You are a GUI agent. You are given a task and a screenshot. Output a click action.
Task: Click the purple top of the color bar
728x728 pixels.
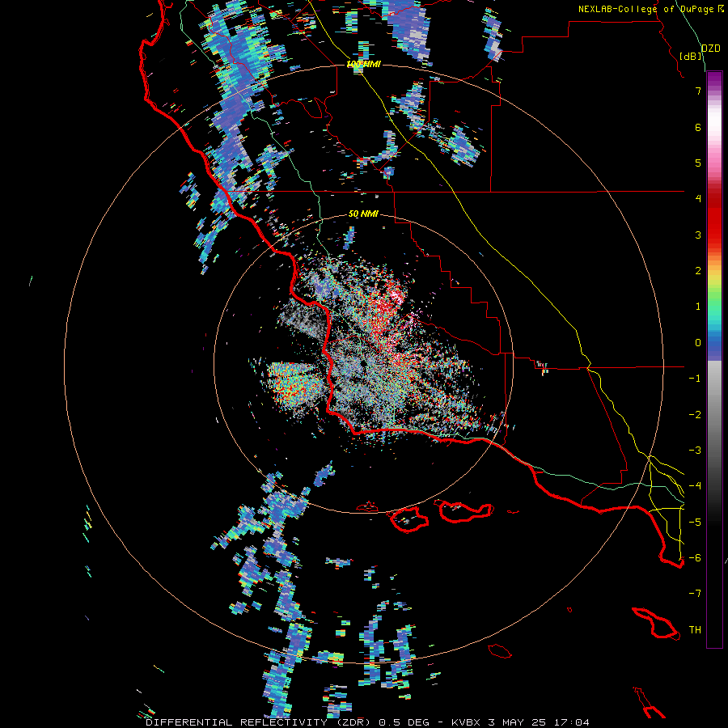[714, 79]
